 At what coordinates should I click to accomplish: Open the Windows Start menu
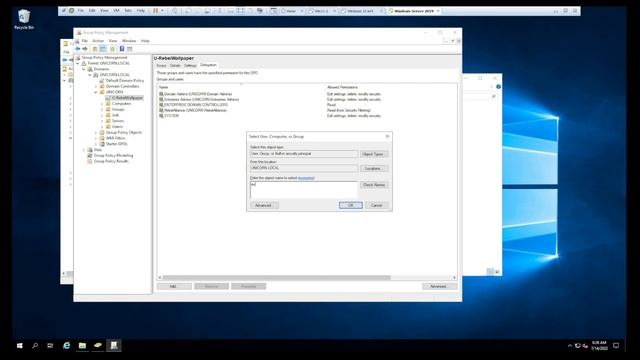20,346
